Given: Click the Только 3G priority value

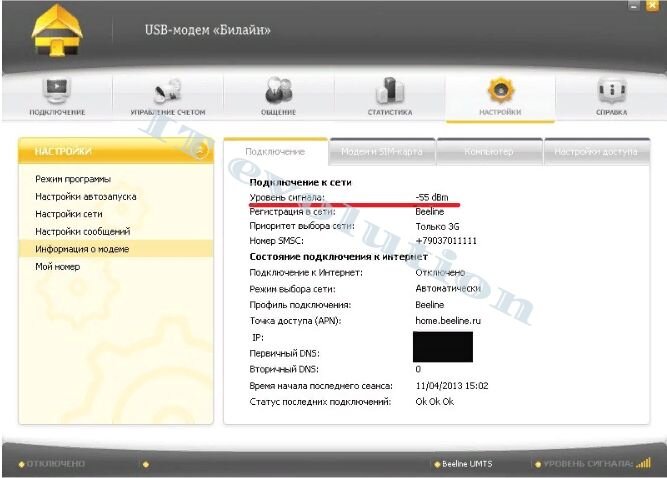Looking at the screenshot, I should tap(437, 226).
